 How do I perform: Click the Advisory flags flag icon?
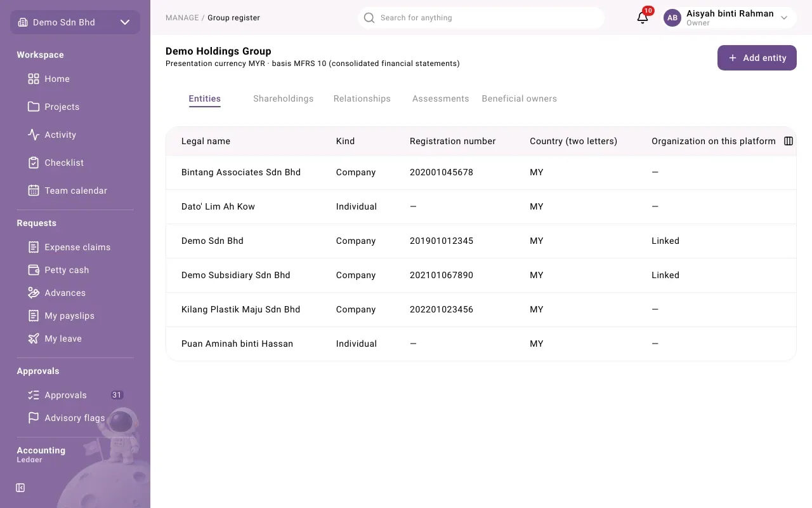pos(34,418)
